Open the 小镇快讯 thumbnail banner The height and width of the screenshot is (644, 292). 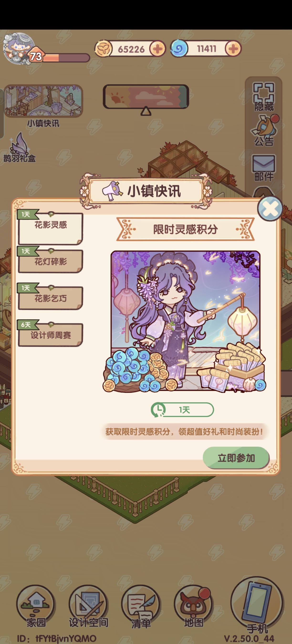(43, 101)
